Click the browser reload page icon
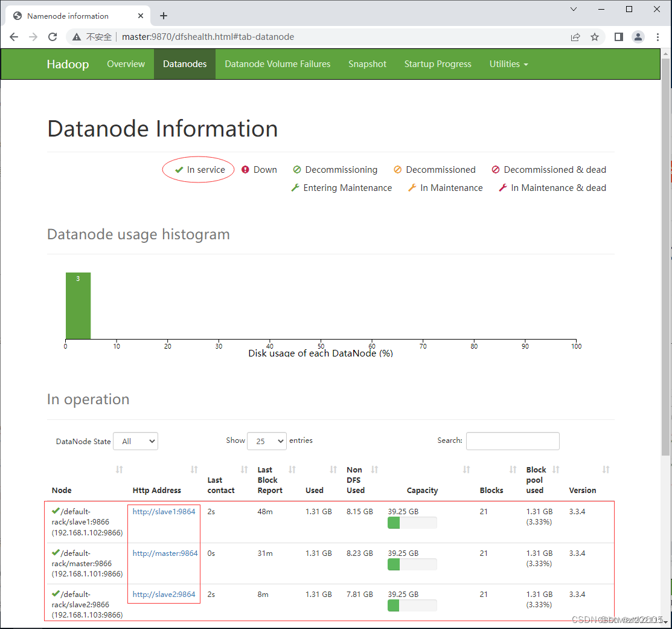 tap(53, 37)
